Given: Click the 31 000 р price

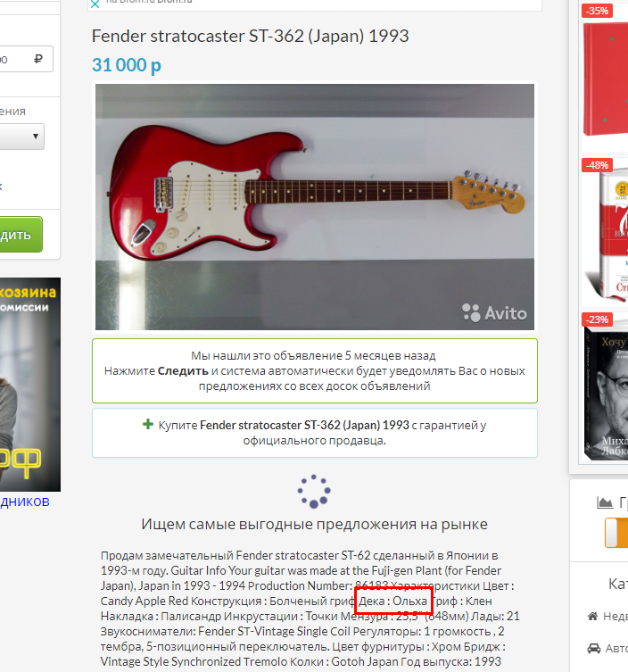Looking at the screenshot, I should click(x=127, y=65).
